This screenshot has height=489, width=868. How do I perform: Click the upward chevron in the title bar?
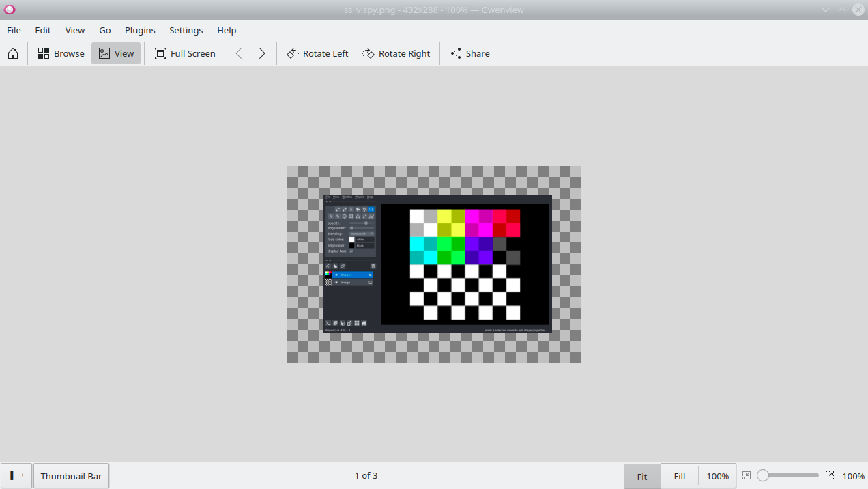tap(842, 10)
